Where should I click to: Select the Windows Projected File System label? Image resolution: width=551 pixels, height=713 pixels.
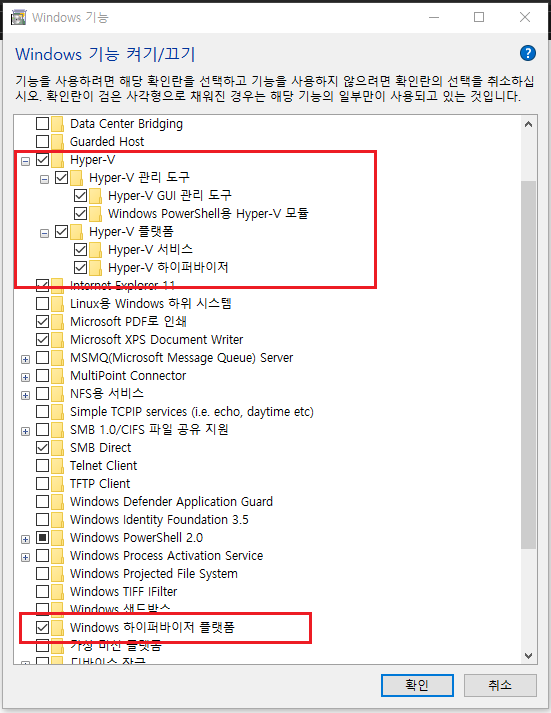click(154, 574)
